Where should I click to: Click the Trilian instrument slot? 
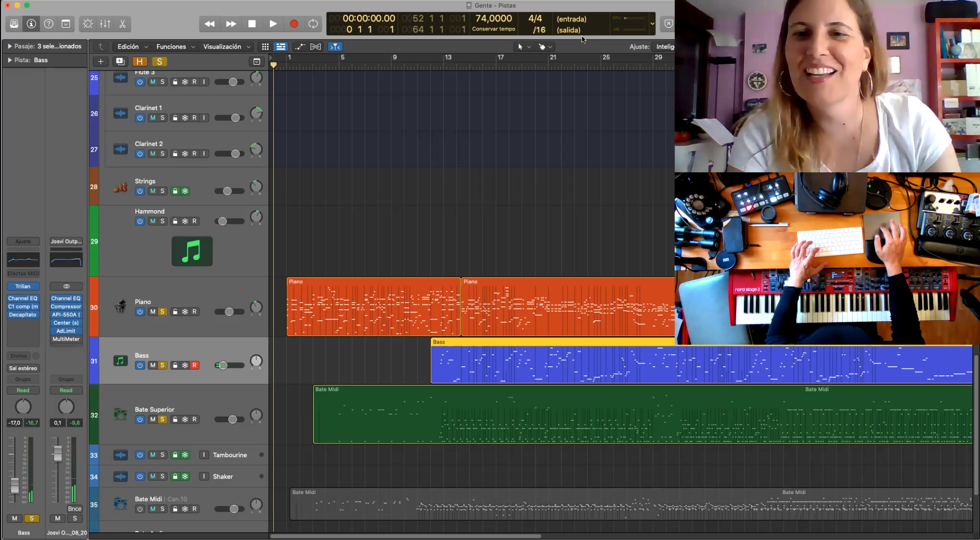[23, 286]
